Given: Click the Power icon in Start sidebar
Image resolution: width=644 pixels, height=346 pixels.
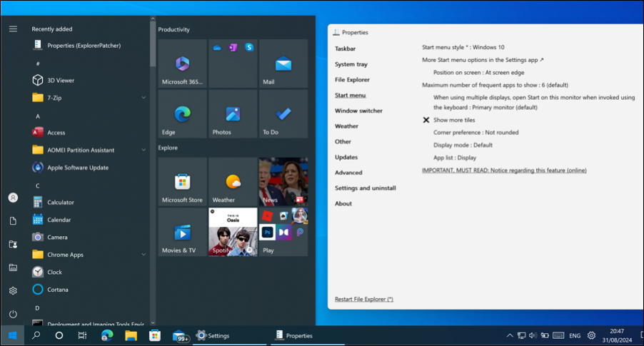Looking at the screenshot, I should coord(13,314).
